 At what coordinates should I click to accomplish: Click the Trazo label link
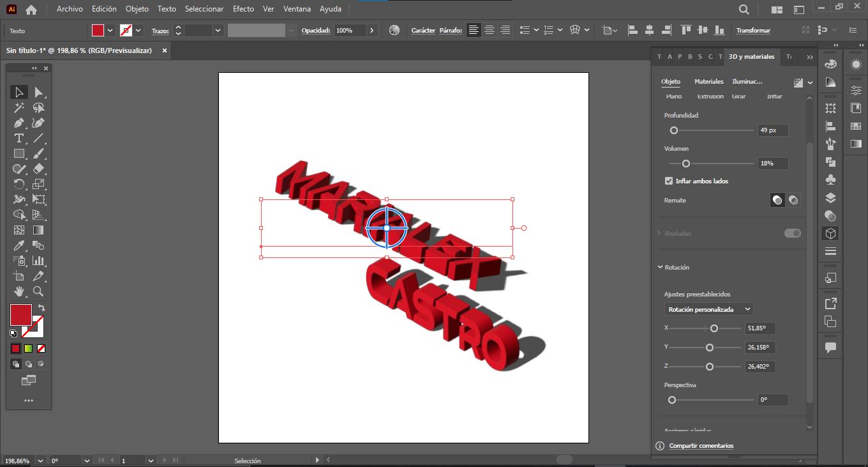pyautogui.click(x=160, y=31)
